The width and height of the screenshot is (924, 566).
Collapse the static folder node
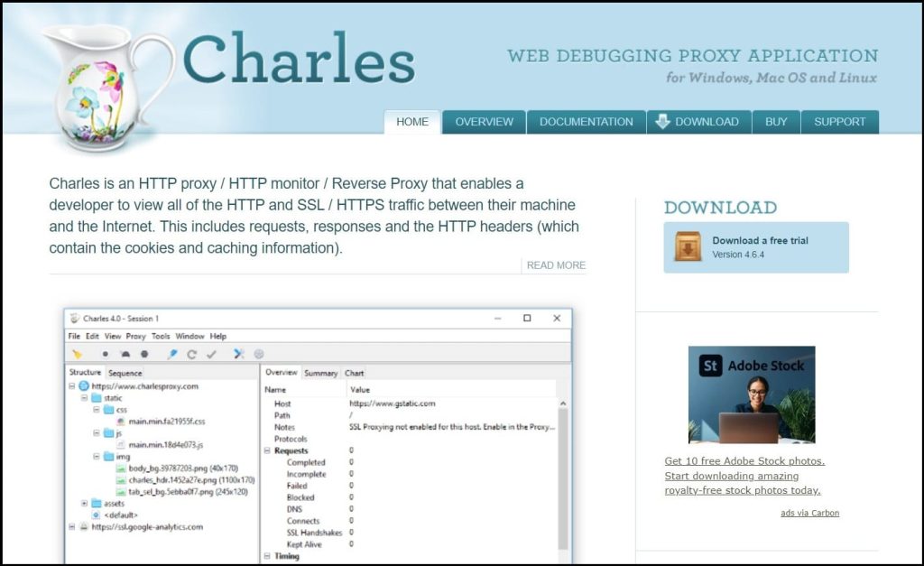tap(84, 398)
